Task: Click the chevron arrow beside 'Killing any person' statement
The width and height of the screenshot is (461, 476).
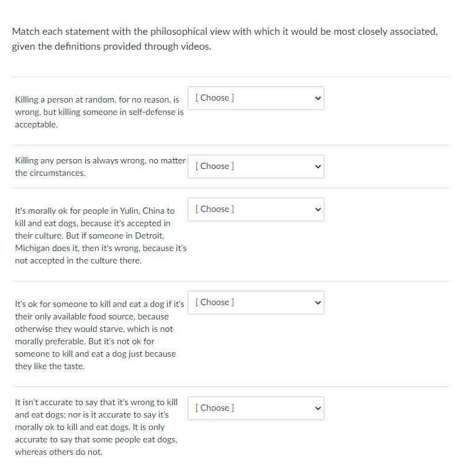Action: pyautogui.click(x=317, y=167)
